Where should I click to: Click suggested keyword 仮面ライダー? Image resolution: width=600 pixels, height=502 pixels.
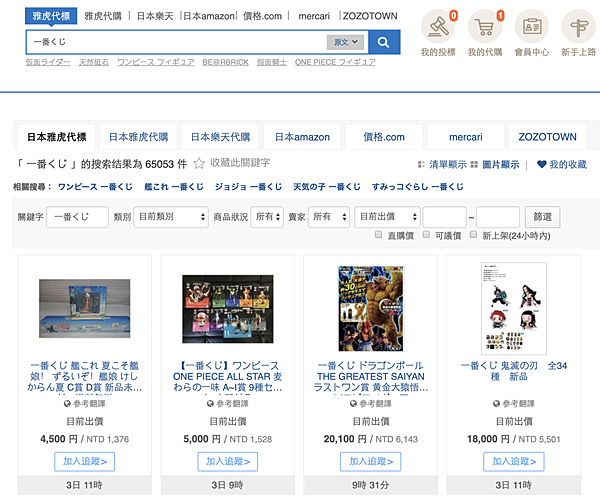point(48,62)
